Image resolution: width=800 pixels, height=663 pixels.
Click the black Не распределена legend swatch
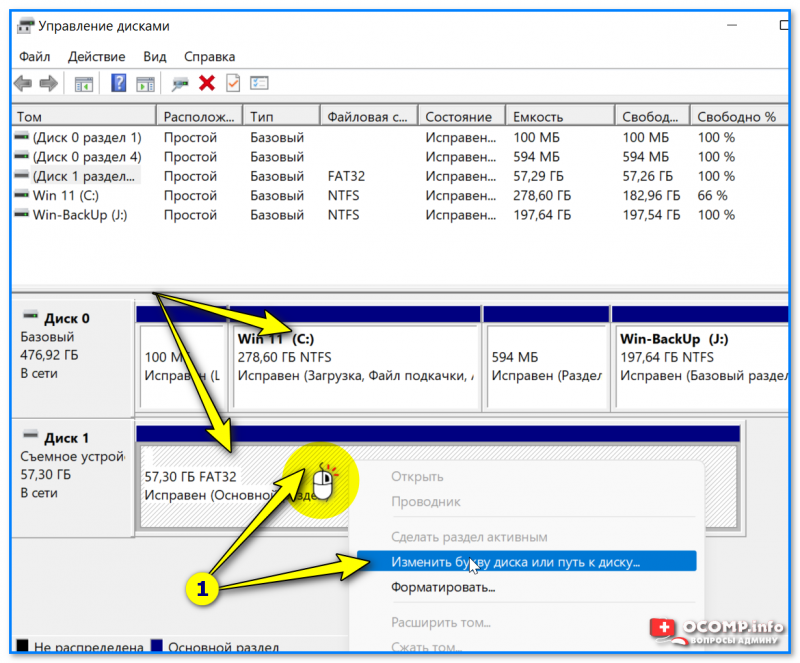pos(22,646)
